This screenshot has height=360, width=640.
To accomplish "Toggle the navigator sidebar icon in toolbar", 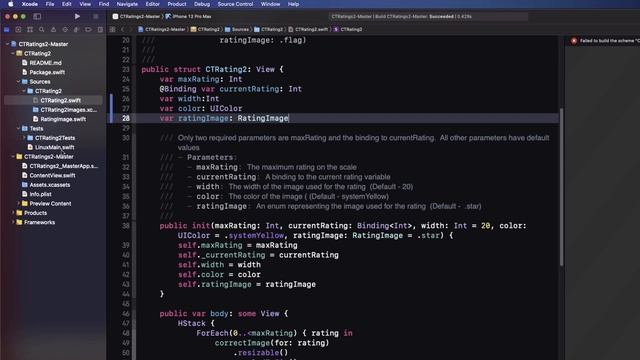I will point(37,16).
